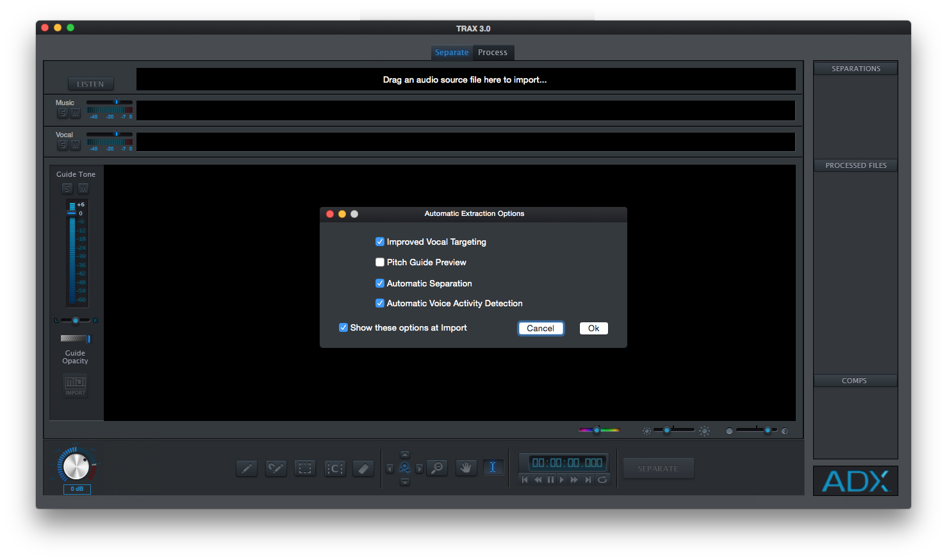
Task: Click the 0 dB master gain field
Action: [77, 489]
